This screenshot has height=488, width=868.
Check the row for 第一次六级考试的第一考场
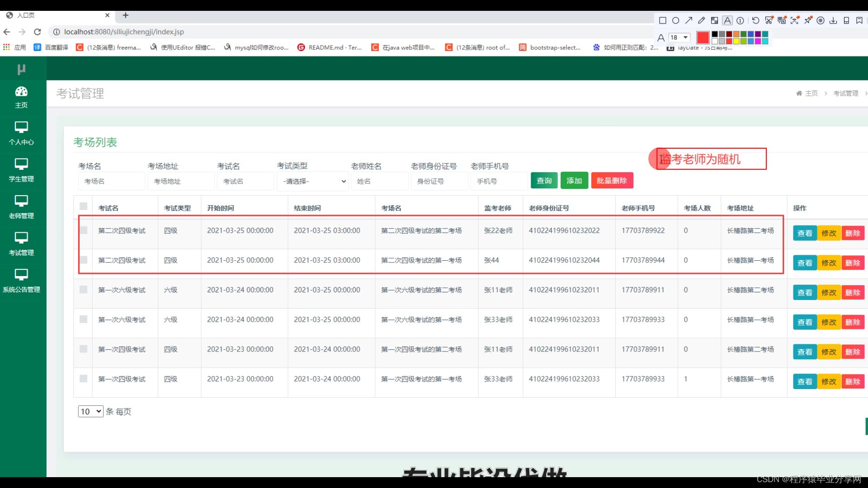click(83, 319)
